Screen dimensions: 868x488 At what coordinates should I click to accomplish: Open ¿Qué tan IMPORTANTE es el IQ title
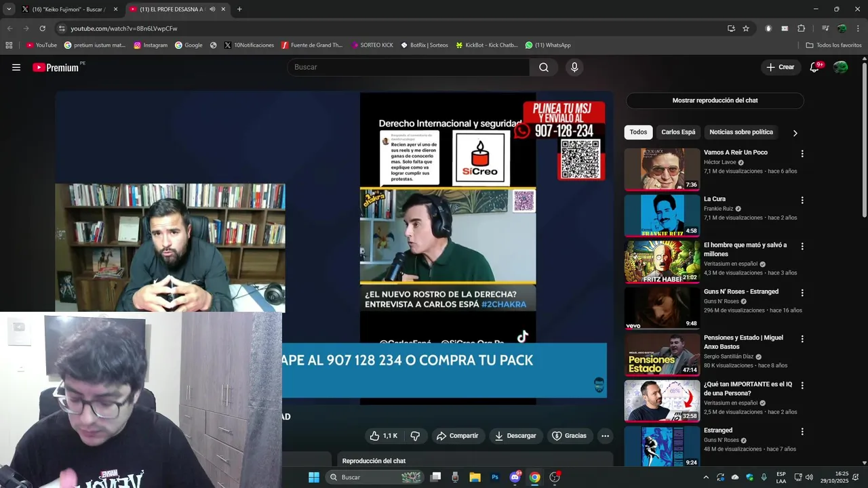(x=748, y=388)
